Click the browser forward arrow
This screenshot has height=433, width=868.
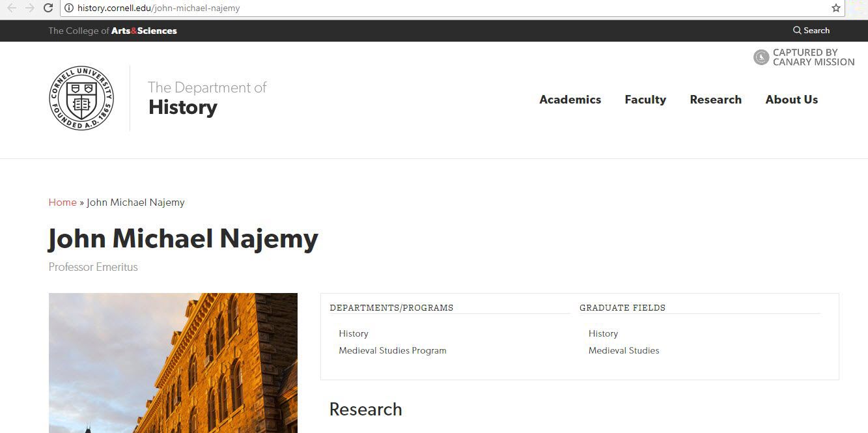[30, 8]
